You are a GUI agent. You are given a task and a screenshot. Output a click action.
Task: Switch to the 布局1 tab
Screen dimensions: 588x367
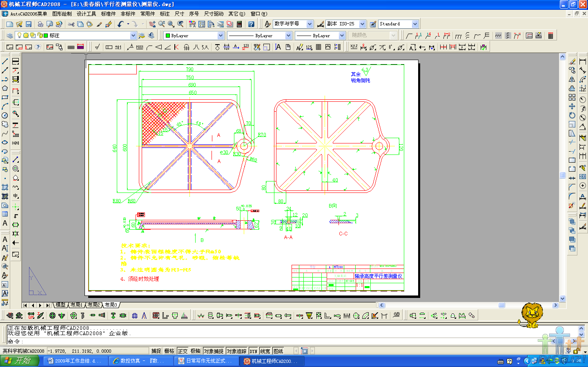[x=76, y=305]
